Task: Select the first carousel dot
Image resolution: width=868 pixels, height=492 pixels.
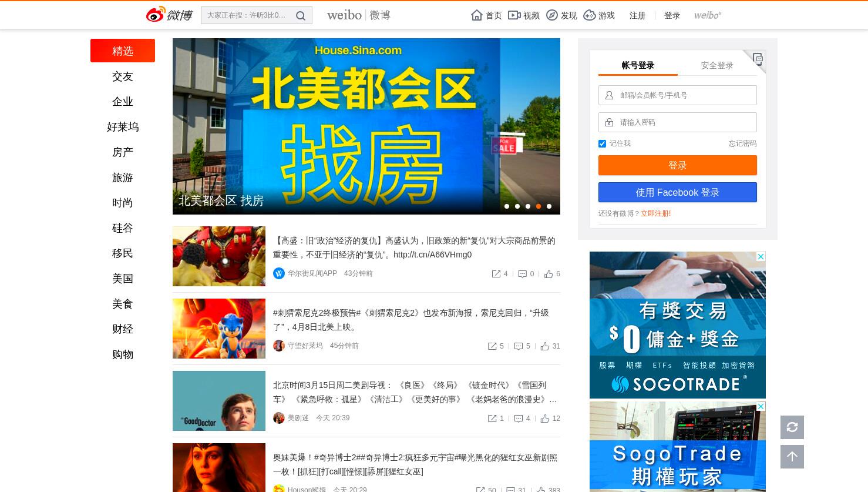Action: pos(507,206)
